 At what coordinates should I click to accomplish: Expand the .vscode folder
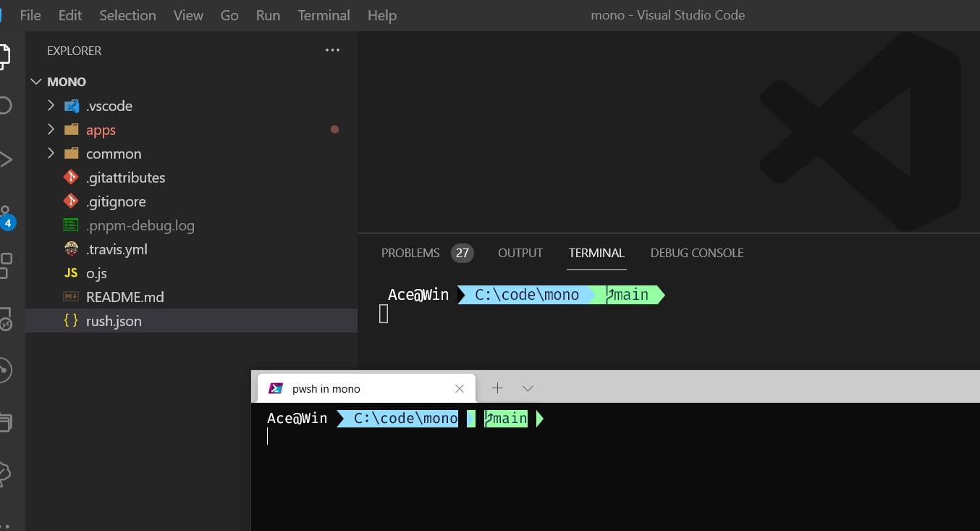click(x=51, y=105)
